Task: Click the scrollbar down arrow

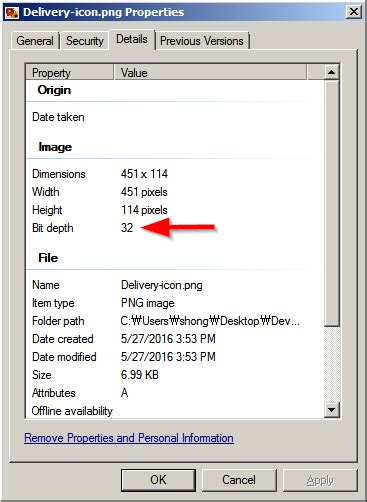Action: click(332, 410)
